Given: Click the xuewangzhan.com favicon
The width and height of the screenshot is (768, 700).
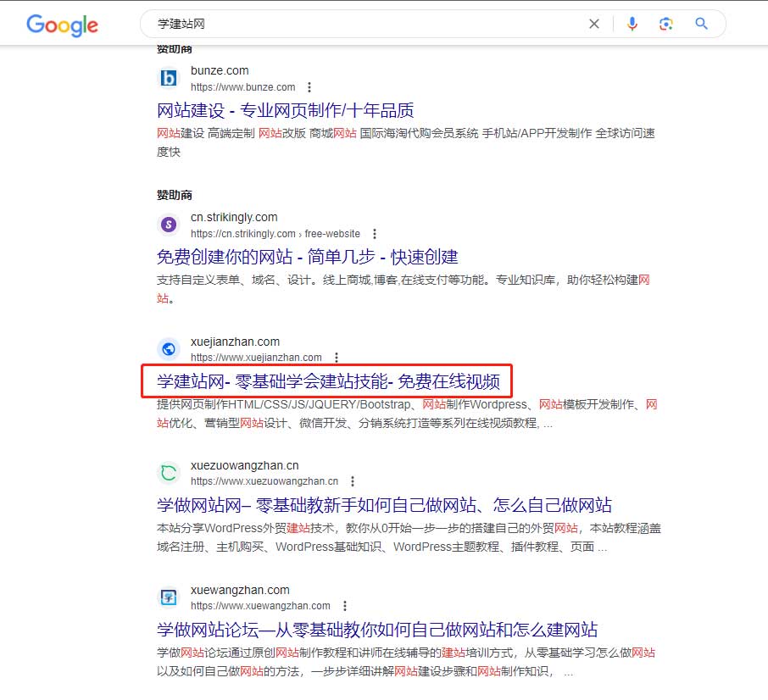Looking at the screenshot, I should (169, 597).
